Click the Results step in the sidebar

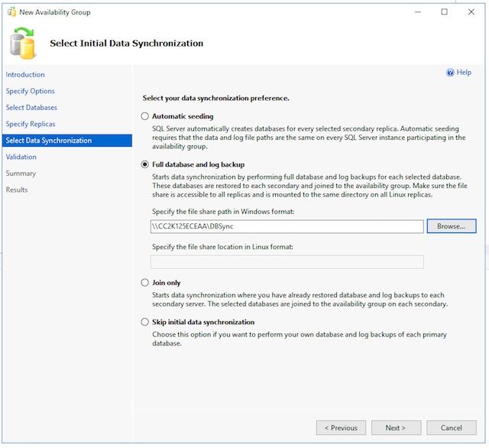coord(17,190)
